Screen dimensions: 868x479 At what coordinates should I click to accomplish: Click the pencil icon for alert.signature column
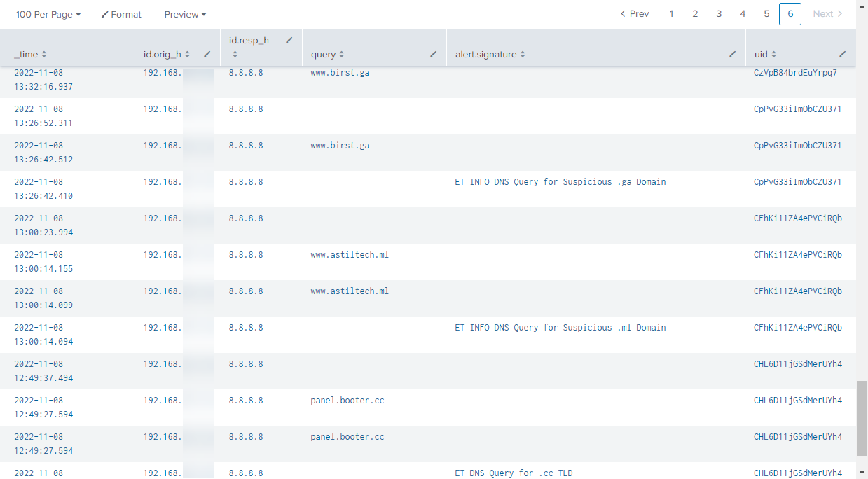[x=732, y=55]
